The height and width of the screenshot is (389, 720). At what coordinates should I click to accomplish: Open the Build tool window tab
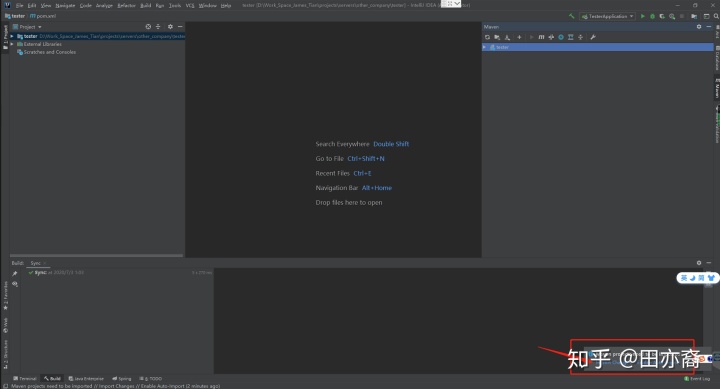tap(52, 378)
